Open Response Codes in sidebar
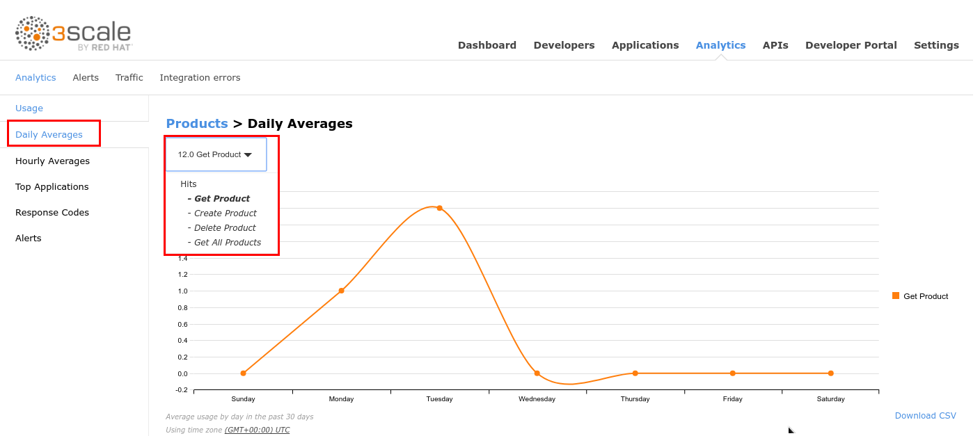 pos(52,213)
